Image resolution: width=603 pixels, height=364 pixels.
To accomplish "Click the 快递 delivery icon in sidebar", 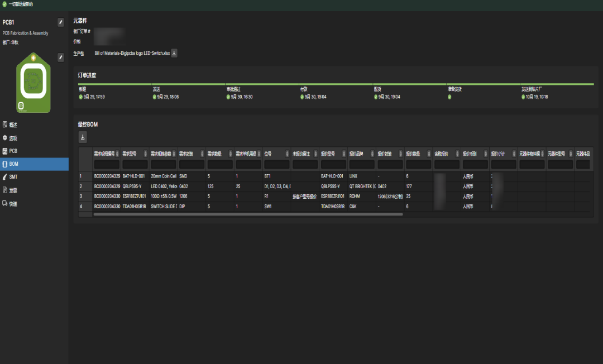I will [x=5, y=203].
